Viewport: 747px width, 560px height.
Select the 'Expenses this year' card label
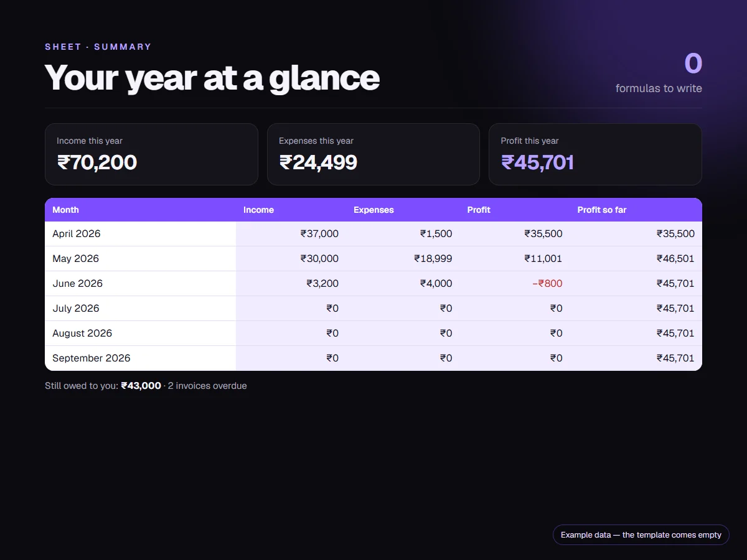tap(316, 141)
